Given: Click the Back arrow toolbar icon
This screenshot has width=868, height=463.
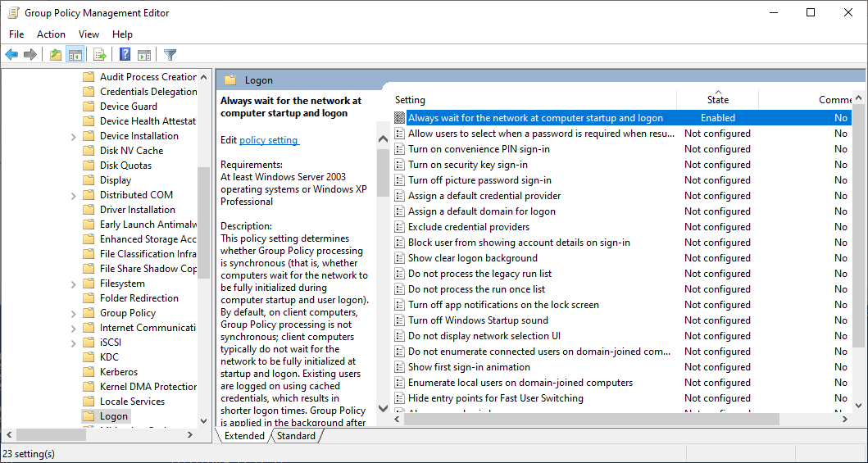Looking at the screenshot, I should pos(11,55).
